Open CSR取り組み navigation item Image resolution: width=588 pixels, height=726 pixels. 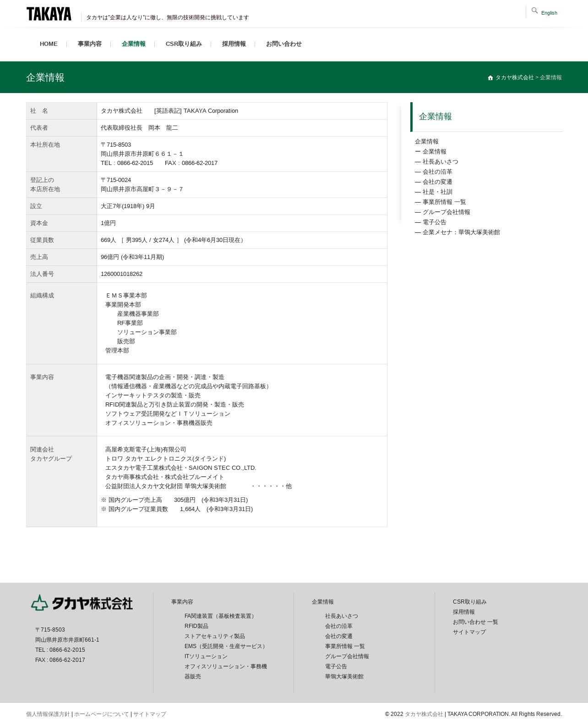pos(184,44)
